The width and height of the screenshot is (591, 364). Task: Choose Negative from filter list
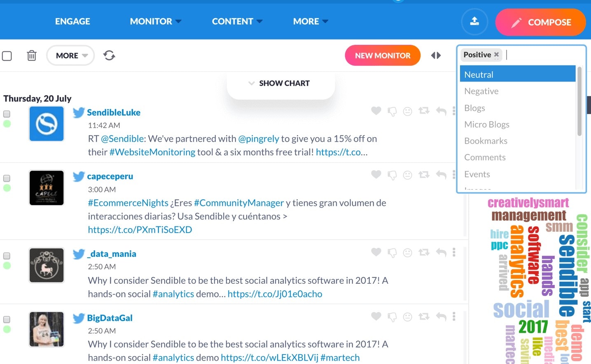(x=518, y=91)
